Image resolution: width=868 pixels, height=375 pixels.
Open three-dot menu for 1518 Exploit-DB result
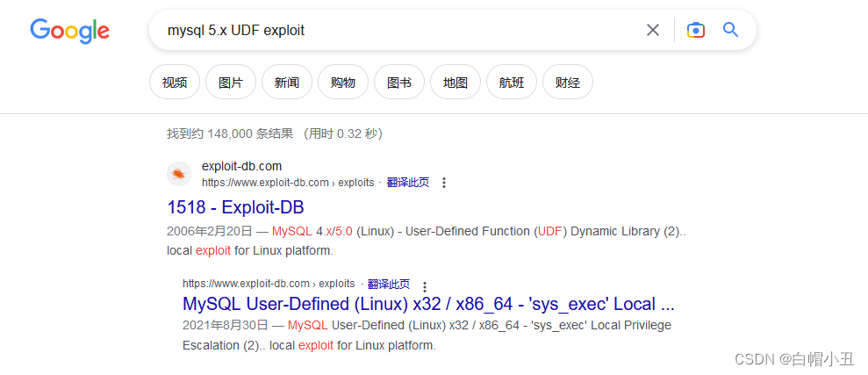pyautogui.click(x=443, y=183)
